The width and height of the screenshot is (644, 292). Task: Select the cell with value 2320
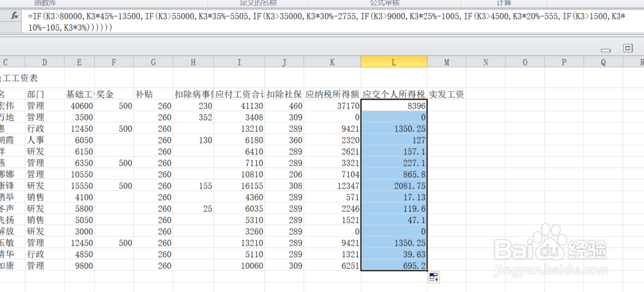(x=332, y=140)
